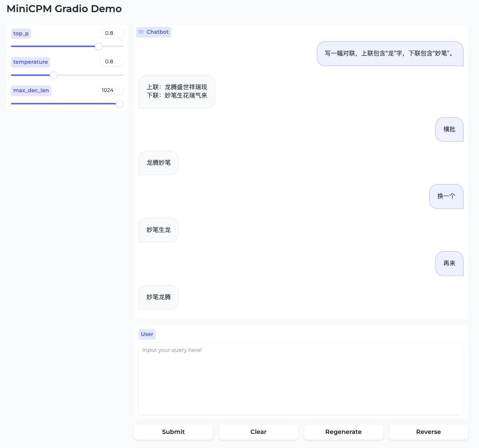Click the User label above the textbox

pyautogui.click(x=147, y=334)
